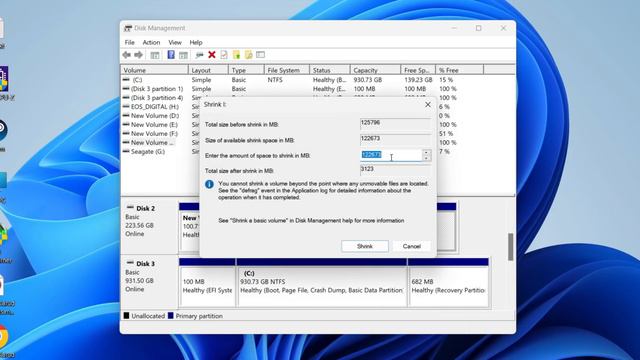The height and width of the screenshot is (360, 640).
Task: Select the New Volume (E:) row
Action: point(160,124)
